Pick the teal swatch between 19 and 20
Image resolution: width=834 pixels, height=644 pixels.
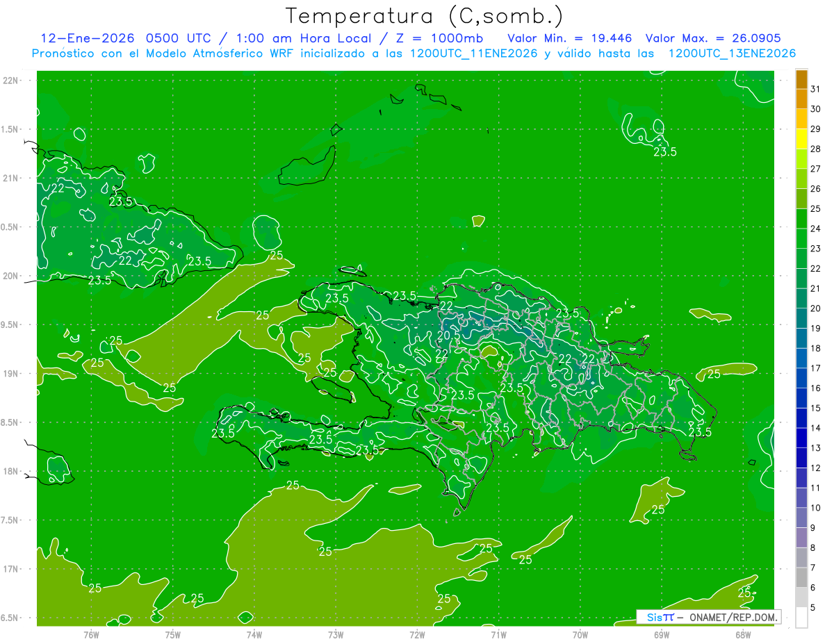pos(801,318)
